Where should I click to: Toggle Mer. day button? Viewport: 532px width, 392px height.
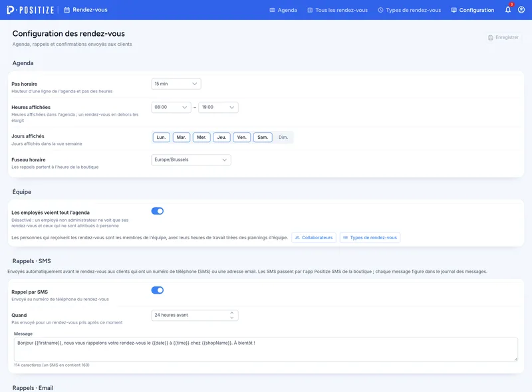tap(201, 138)
